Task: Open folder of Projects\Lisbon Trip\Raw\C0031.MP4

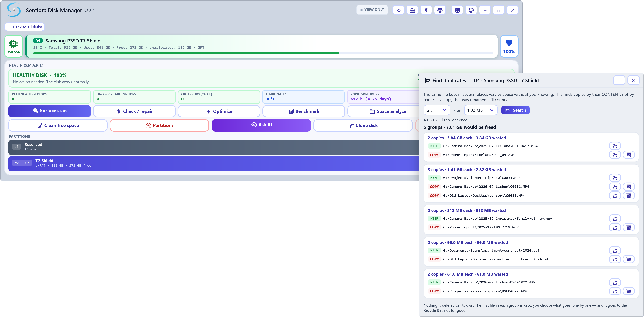Action: click(x=615, y=178)
